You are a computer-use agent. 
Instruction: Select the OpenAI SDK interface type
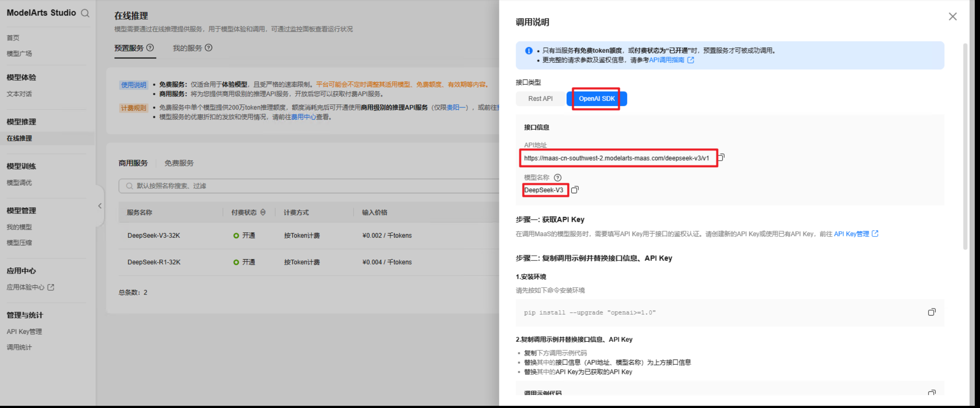pyautogui.click(x=597, y=99)
